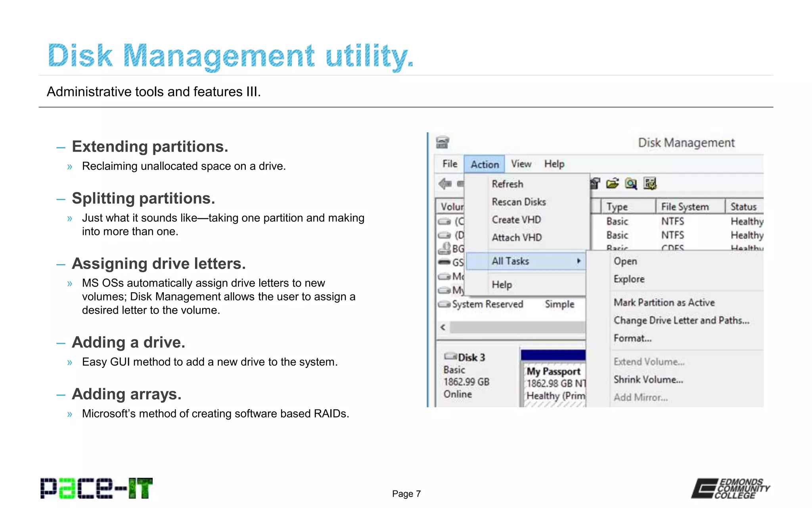Click the System Reserved drive icon
812x508 pixels.
pyautogui.click(x=444, y=304)
